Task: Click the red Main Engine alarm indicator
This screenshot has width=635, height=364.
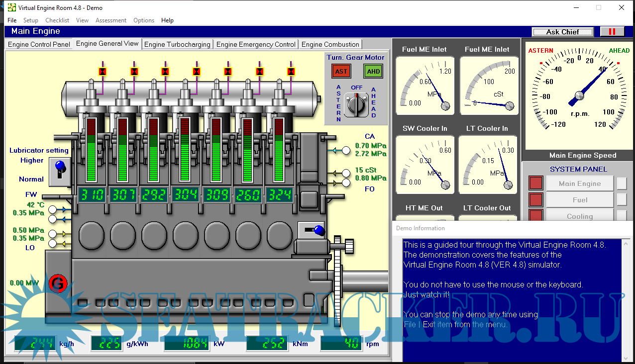Action: point(535,183)
